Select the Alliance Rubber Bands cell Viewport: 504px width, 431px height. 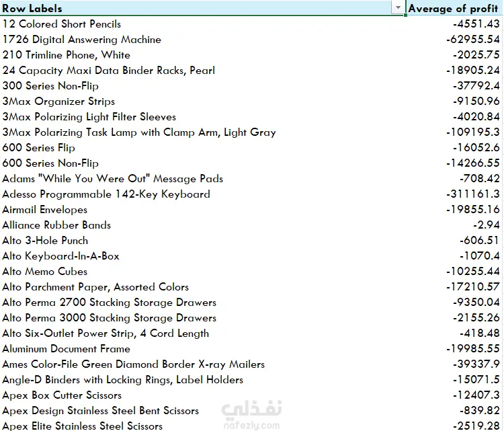tap(56, 225)
